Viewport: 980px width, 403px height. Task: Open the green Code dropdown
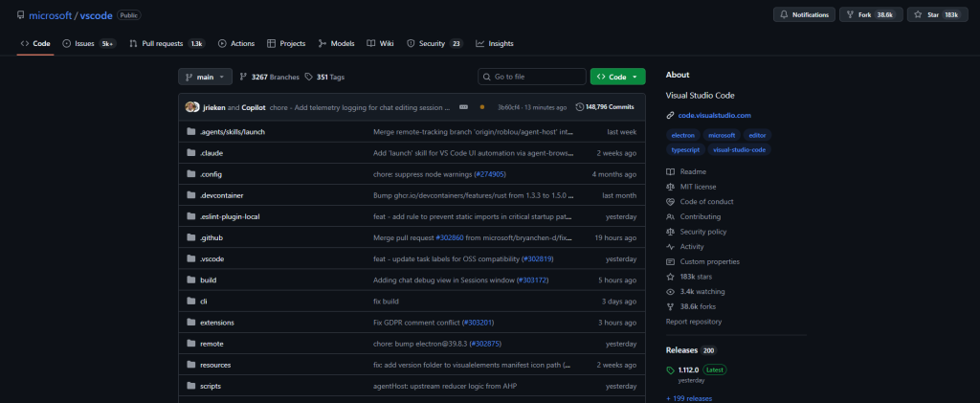pyautogui.click(x=617, y=77)
